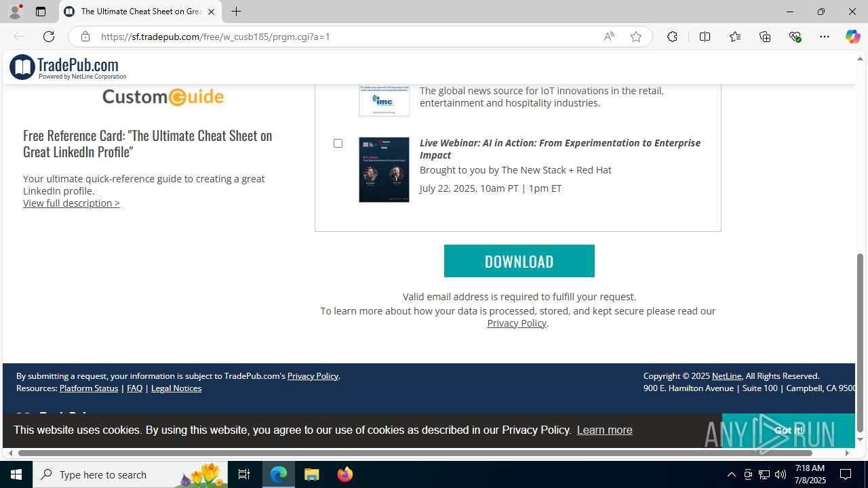Viewport: 868px width, 488px height.
Task: Show hidden system tray icons
Action: coord(731,474)
